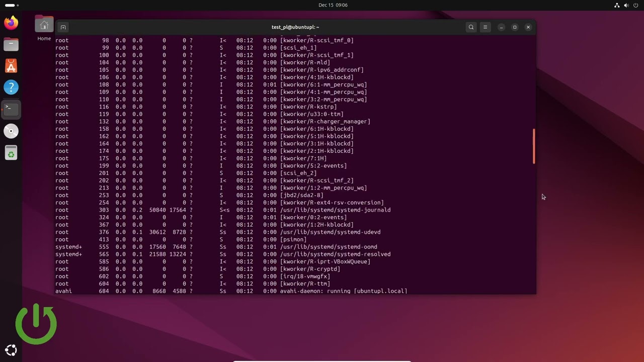The width and height of the screenshot is (644, 362).
Task: Click the [kworker/0:2-events] entry
Action: point(313,217)
